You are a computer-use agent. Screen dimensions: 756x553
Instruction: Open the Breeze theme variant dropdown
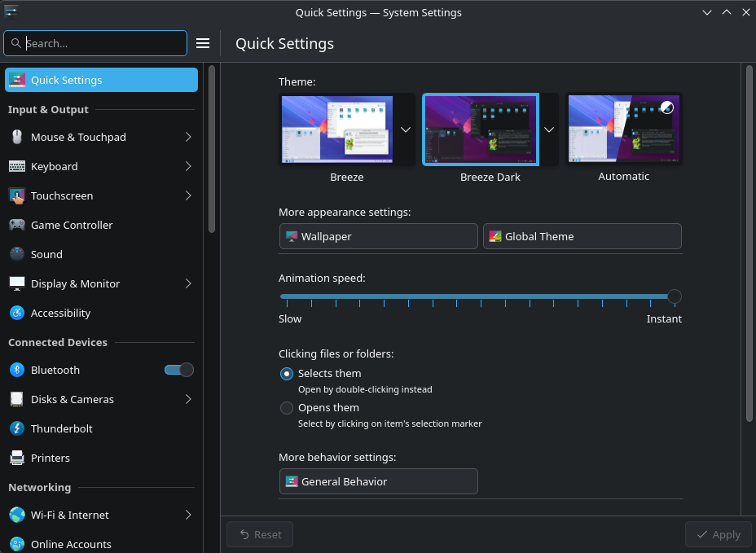pos(405,129)
